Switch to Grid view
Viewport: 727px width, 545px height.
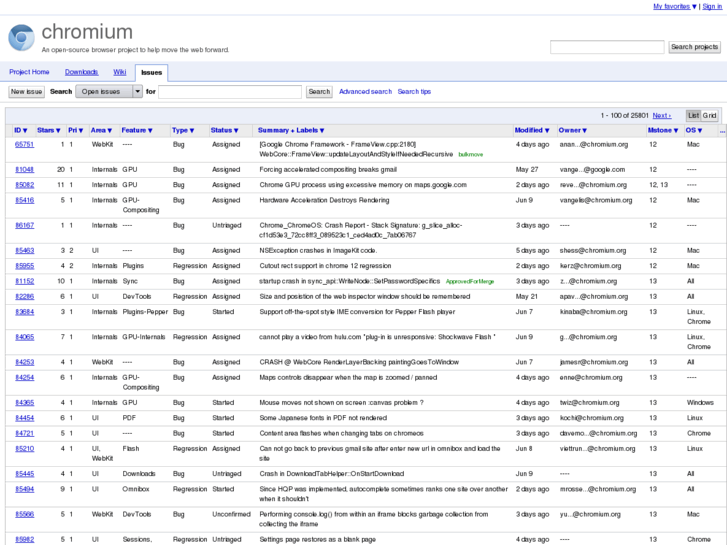tap(709, 115)
